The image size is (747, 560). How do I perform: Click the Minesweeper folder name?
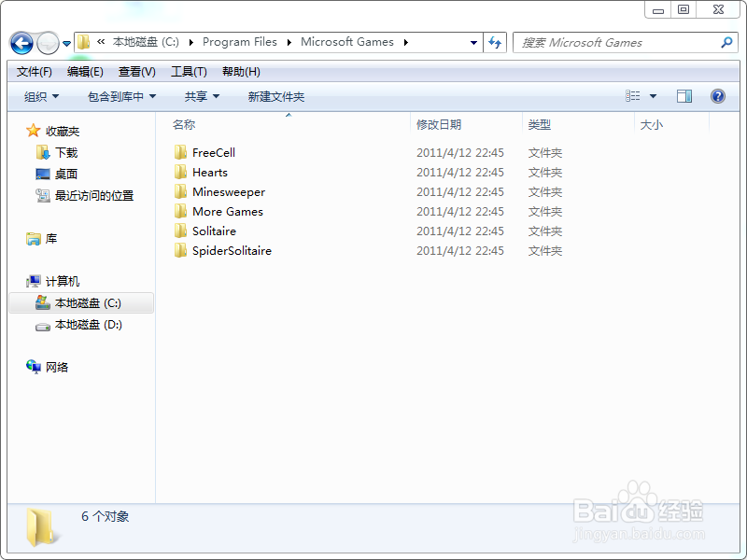[229, 192]
